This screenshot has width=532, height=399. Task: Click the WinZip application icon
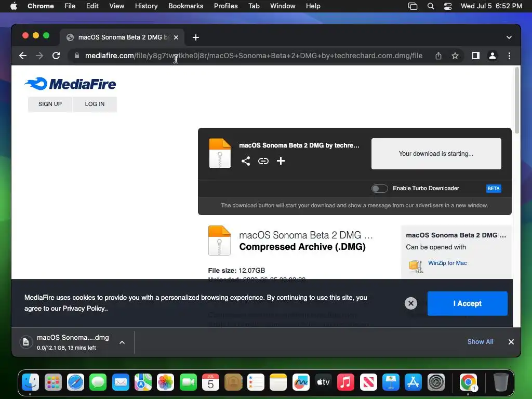tap(416, 266)
